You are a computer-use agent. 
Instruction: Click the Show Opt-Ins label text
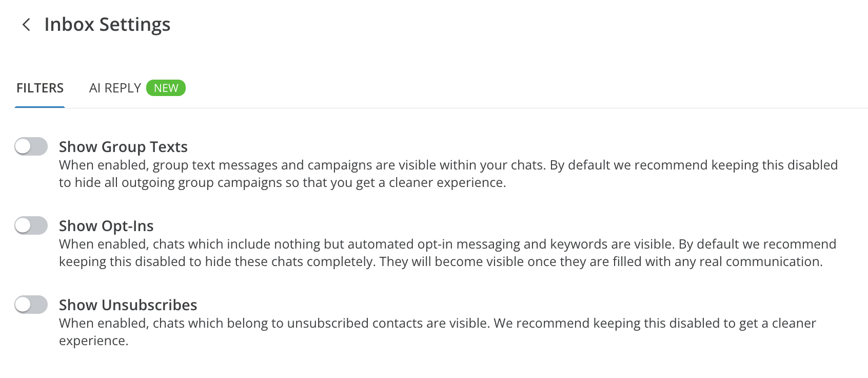click(x=107, y=225)
